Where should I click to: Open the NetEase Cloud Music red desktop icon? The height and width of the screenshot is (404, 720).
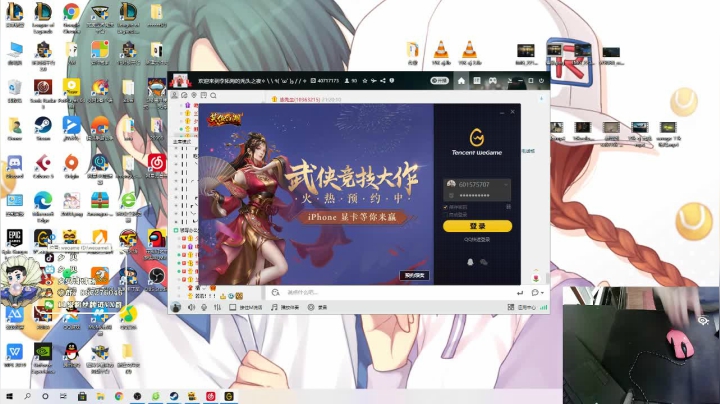click(157, 166)
